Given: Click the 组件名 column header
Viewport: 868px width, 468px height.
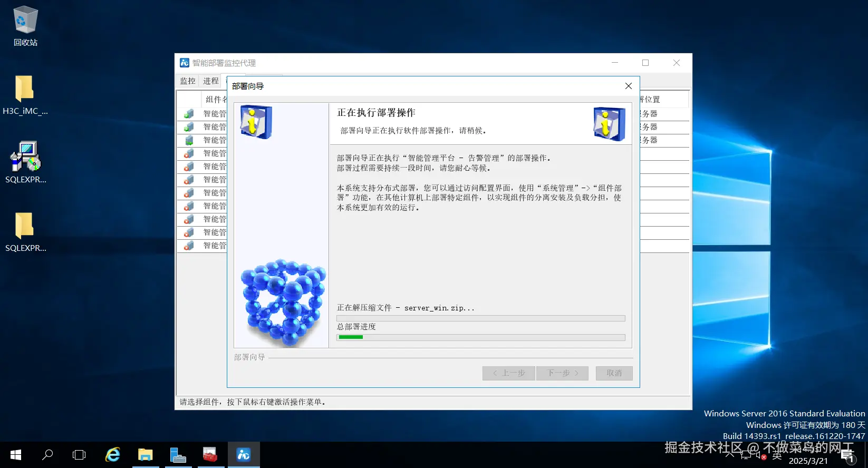Looking at the screenshot, I should click(215, 99).
